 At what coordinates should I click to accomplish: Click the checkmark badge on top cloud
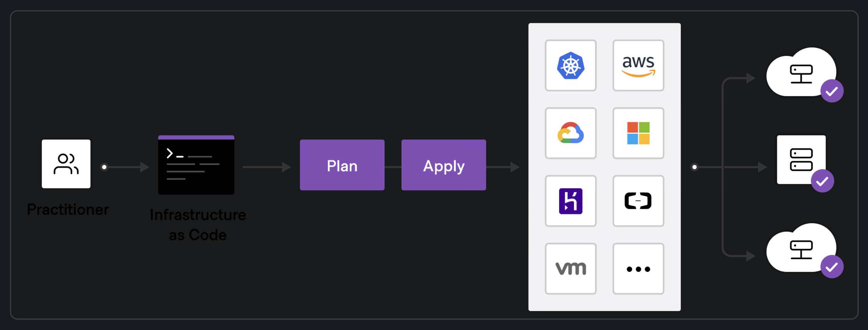[832, 91]
